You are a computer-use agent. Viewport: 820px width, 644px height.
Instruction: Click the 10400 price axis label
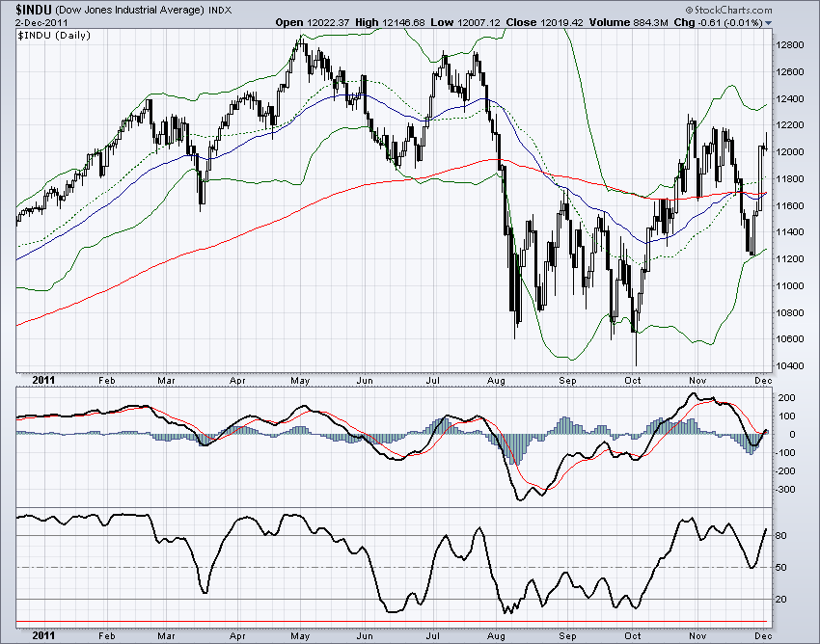[790, 366]
